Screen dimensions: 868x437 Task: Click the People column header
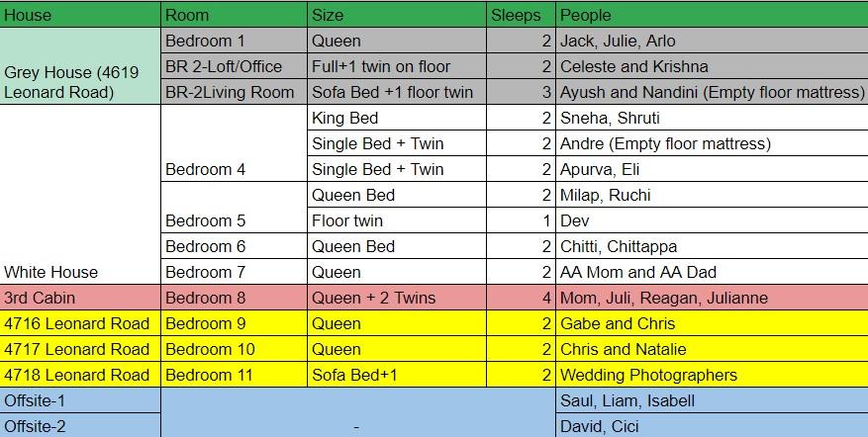click(x=712, y=15)
